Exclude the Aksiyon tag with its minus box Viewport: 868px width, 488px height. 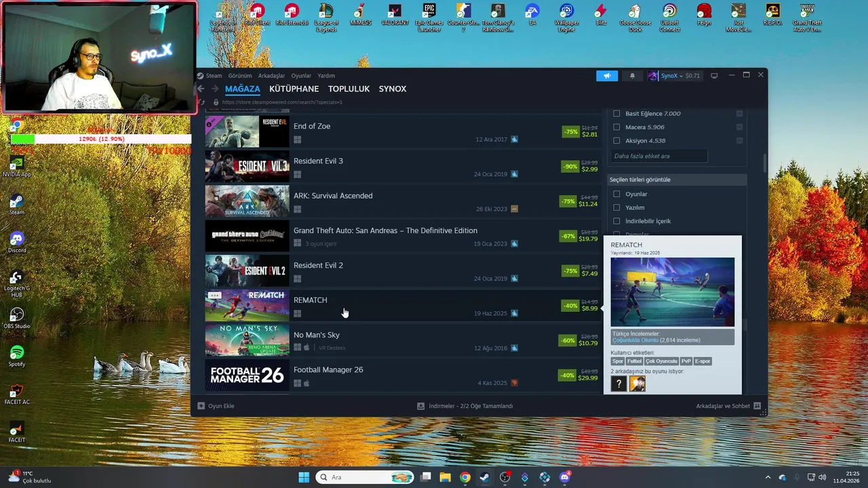click(x=739, y=141)
